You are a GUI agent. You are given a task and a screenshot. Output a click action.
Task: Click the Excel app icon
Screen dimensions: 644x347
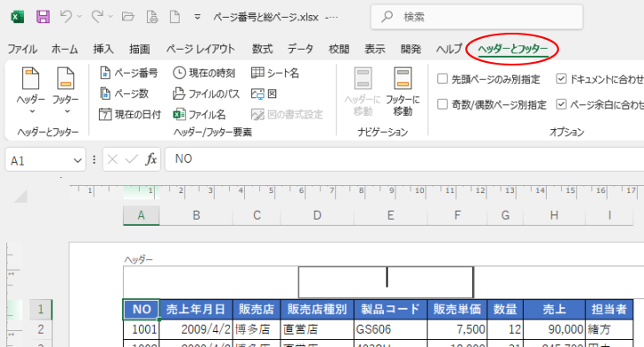17,17
